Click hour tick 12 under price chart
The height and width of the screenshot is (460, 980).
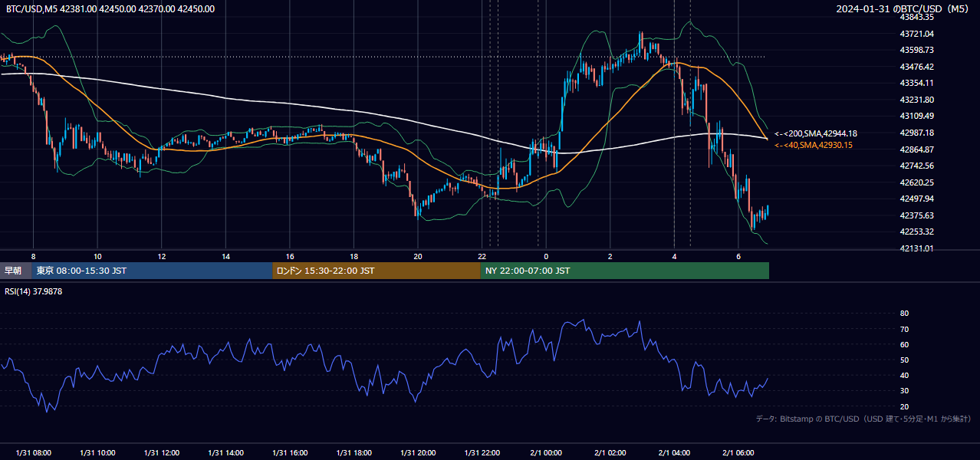pyautogui.click(x=162, y=256)
